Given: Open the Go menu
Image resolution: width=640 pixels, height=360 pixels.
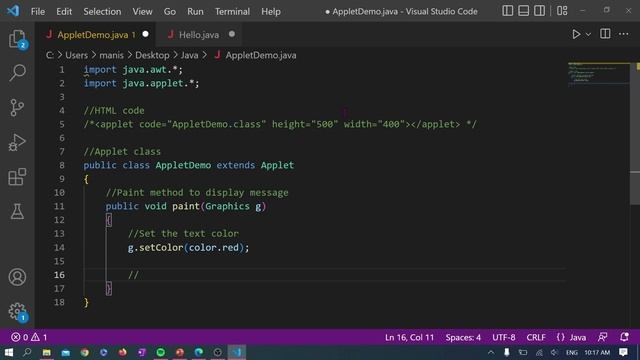Looking at the screenshot, I should 170,11.
